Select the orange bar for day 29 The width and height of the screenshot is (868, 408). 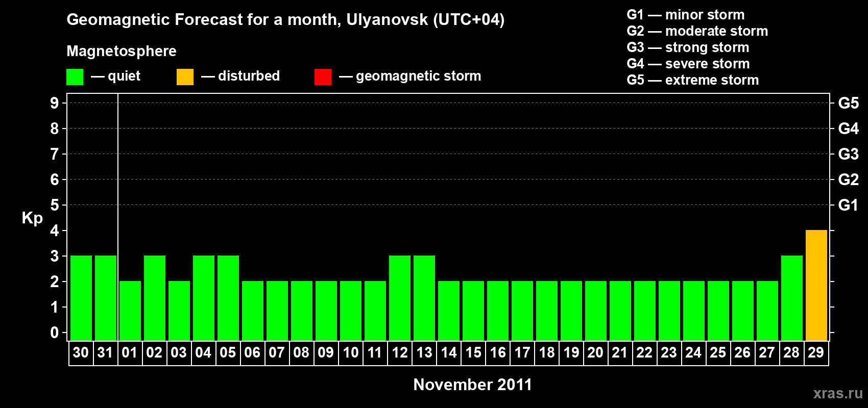(x=816, y=286)
